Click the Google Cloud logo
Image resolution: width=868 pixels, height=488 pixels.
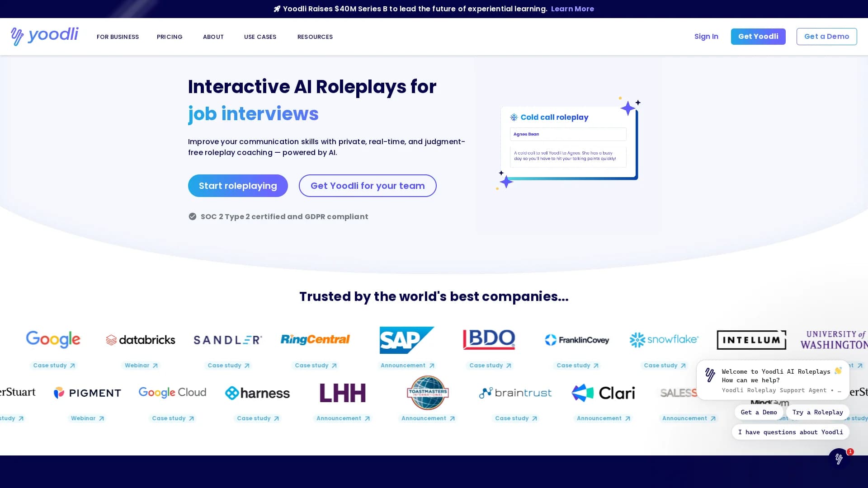pos(172,393)
